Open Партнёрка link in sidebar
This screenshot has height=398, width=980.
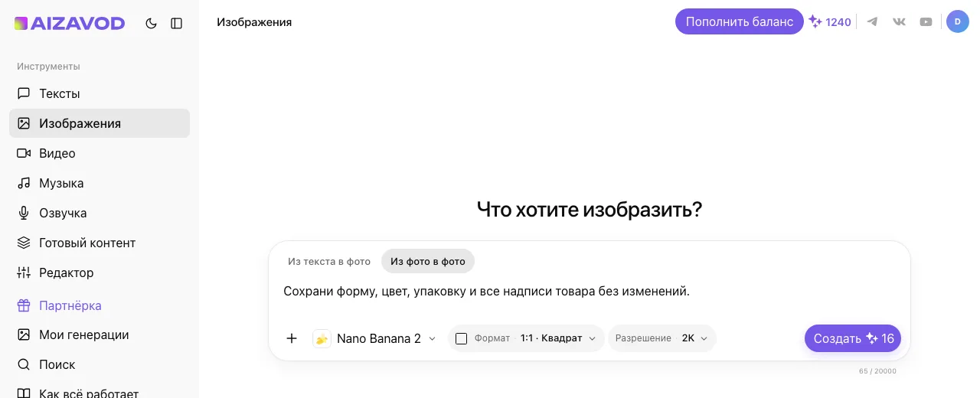100,305
